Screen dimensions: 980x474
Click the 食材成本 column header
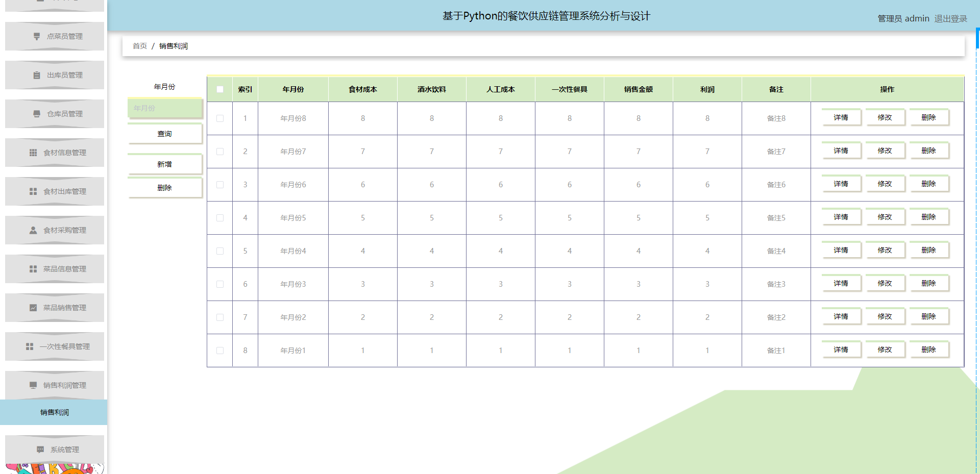(x=363, y=89)
